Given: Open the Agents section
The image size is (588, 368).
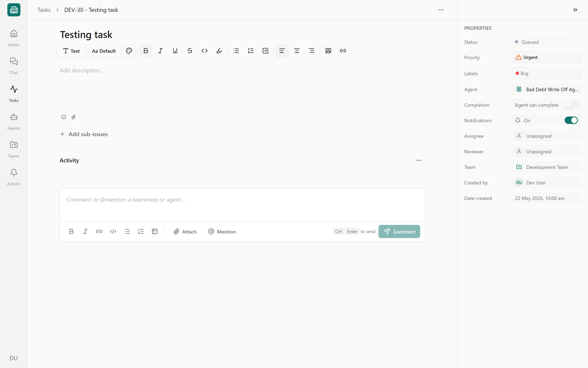Looking at the screenshot, I should [14, 121].
